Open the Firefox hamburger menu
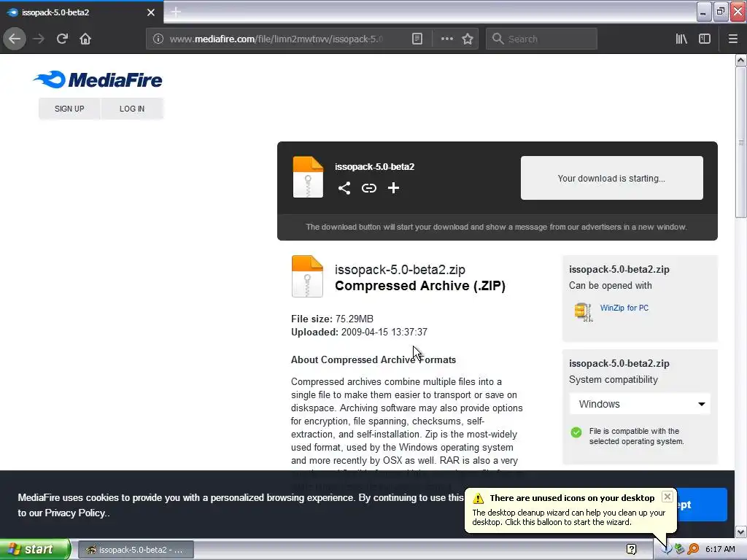The height and width of the screenshot is (560, 747). (732, 39)
